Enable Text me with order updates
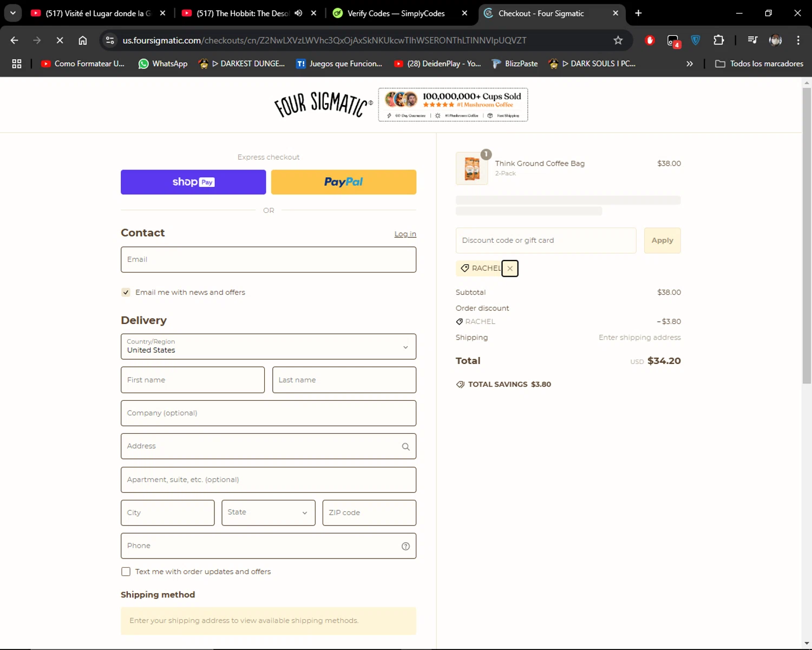This screenshot has width=812, height=650. click(x=126, y=571)
